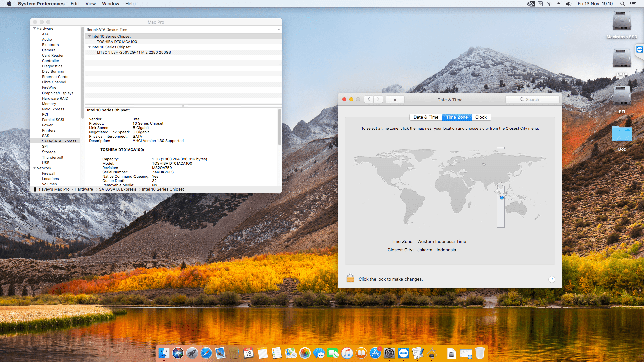This screenshot has height=362, width=644.
Task: Click the help question mark button
Action: 552,279
